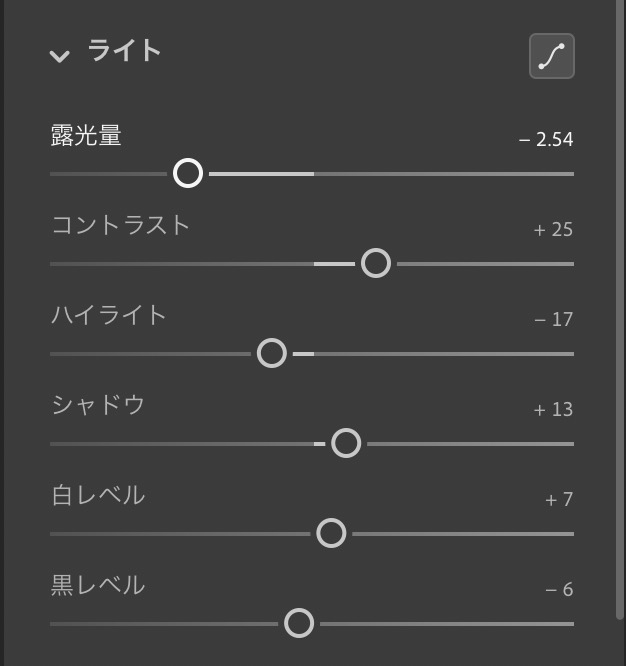This screenshot has width=626, height=666.
Task: Open the tone curve editor icon
Action: [552, 56]
